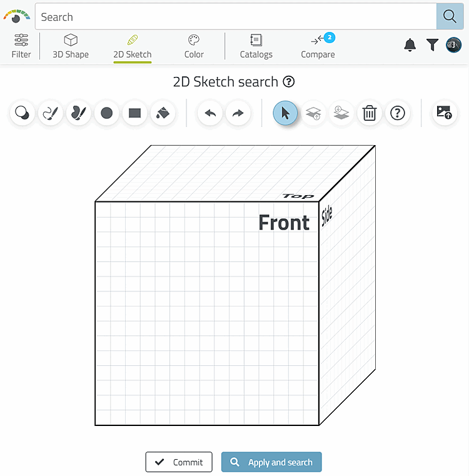Image resolution: width=469 pixels, height=476 pixels.
Task: Click the magnifier search button
Action: pyautogui.click(x=450, y=17)
